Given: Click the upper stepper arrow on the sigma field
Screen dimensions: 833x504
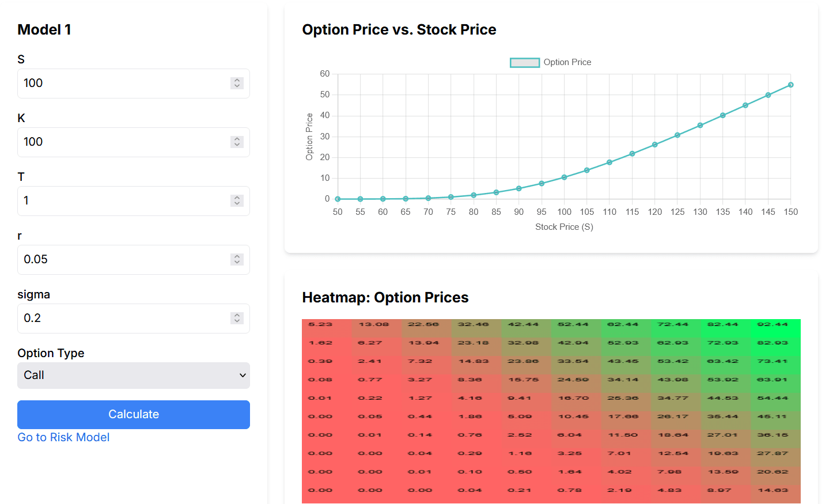Looking at the screenshot, I should (x=237, y=315).
